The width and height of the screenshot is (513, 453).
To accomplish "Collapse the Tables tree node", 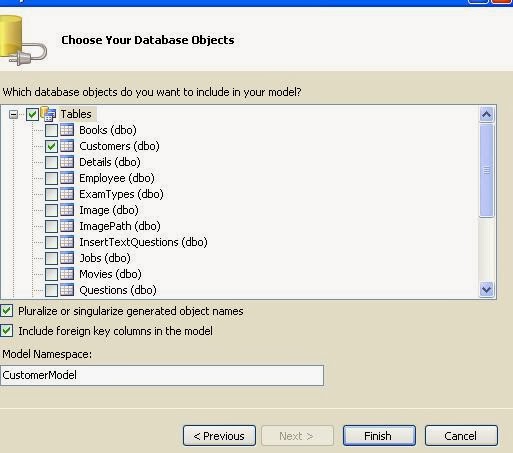I will click(x=13, y=115).
